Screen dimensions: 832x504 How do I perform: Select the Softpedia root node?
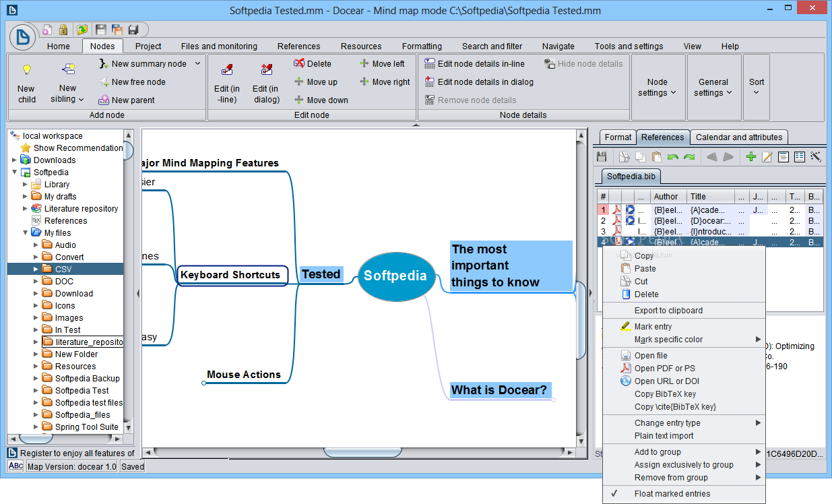pos(395,276)
